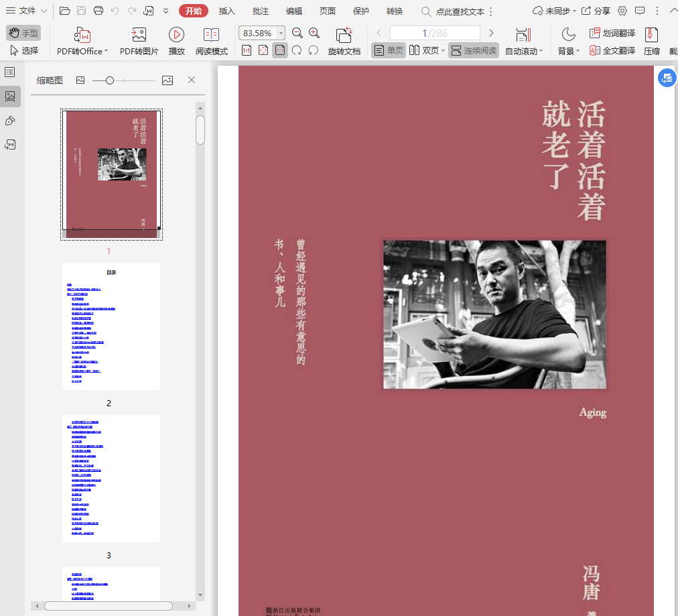Viewport: 678px width, 616px height.
Task: Open the 保护 tab
Action: coord(360,11)
